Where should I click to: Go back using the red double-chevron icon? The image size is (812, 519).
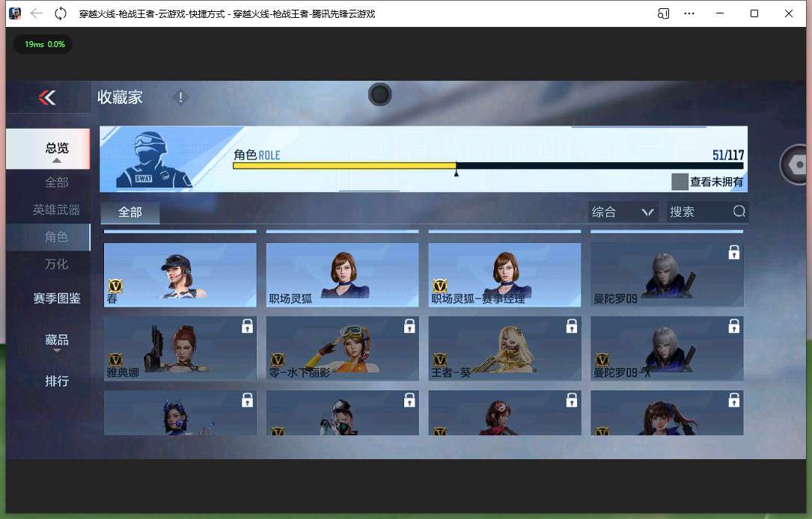46,97
